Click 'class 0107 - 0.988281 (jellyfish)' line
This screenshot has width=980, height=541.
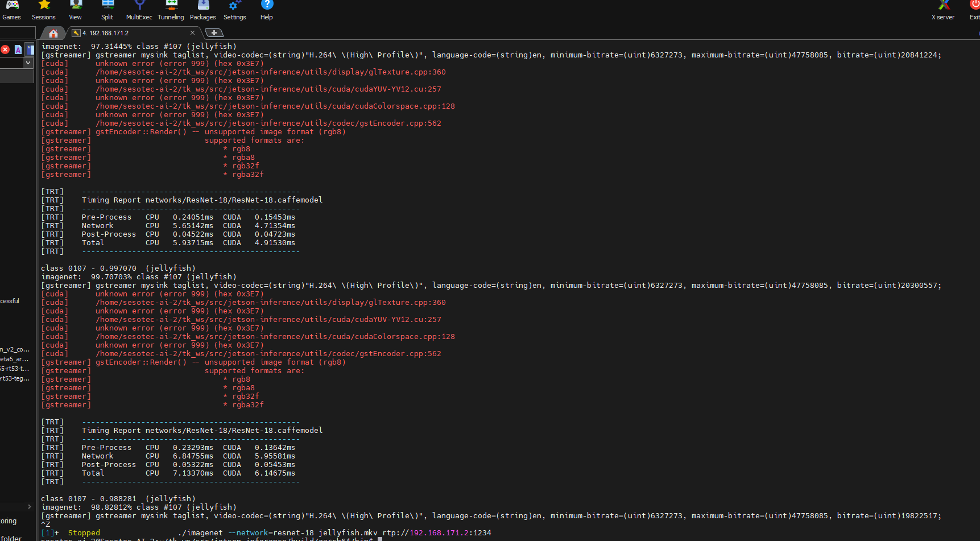(x=118, y=499)
